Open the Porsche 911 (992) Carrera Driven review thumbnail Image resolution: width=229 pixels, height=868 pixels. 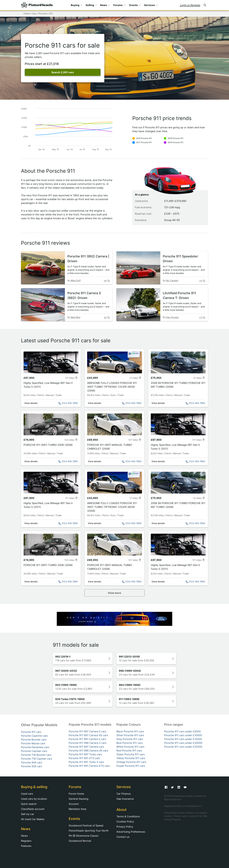pos(43,268)
